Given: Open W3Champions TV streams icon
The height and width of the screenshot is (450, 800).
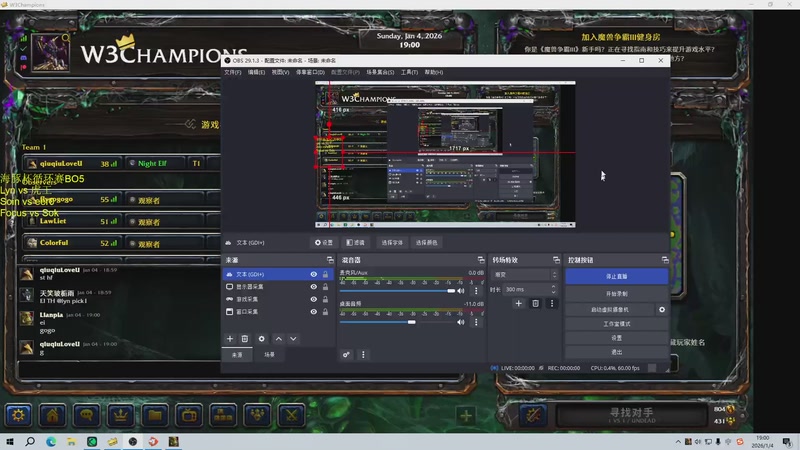Looking at the screenshot, I should pyautogui.click(x=189, y=415).
